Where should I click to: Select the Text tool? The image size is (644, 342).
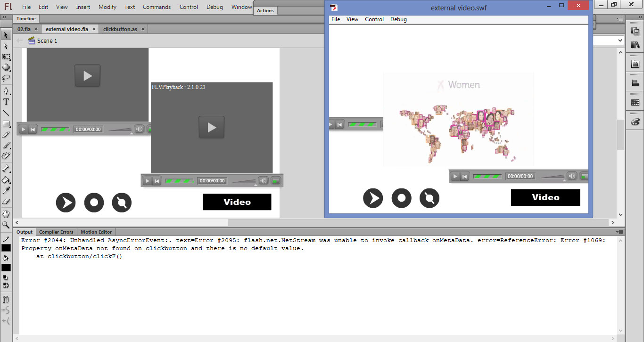point(6,101)
